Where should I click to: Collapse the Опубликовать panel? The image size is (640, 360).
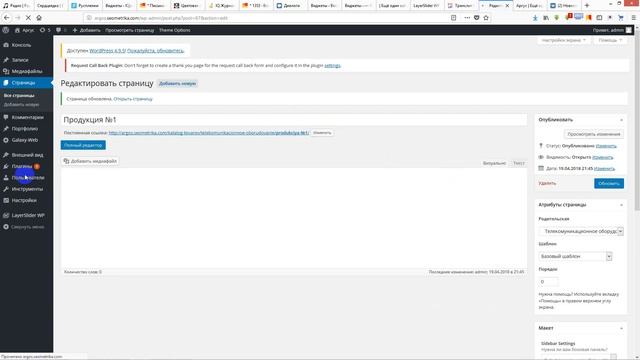tap(621, 120)
